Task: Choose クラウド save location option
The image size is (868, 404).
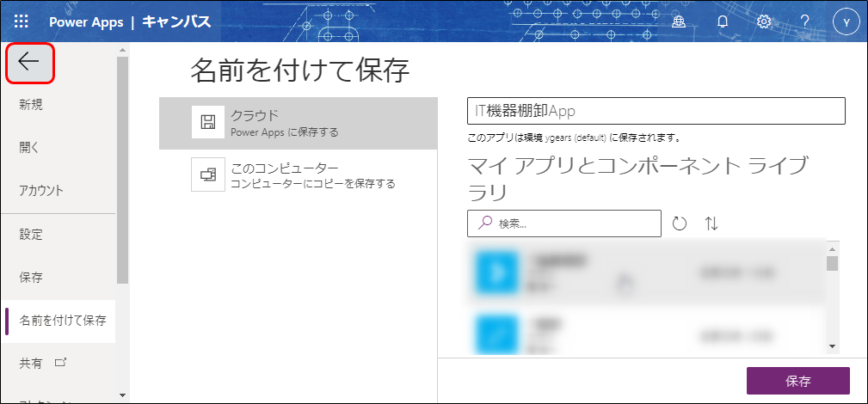Action: (299, 124)
